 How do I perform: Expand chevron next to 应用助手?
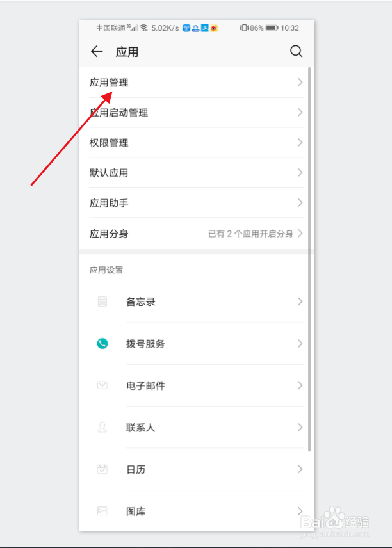click(300, 202)
